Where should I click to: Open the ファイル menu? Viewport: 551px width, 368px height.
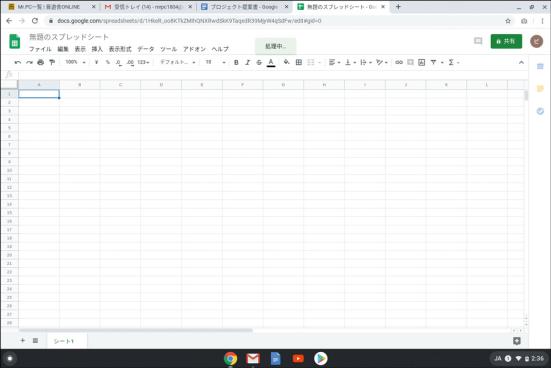40,49
